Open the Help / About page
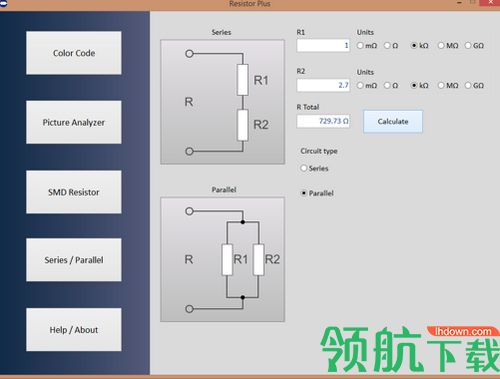This screenshot has width=500, height=379. tap(74, 329)
